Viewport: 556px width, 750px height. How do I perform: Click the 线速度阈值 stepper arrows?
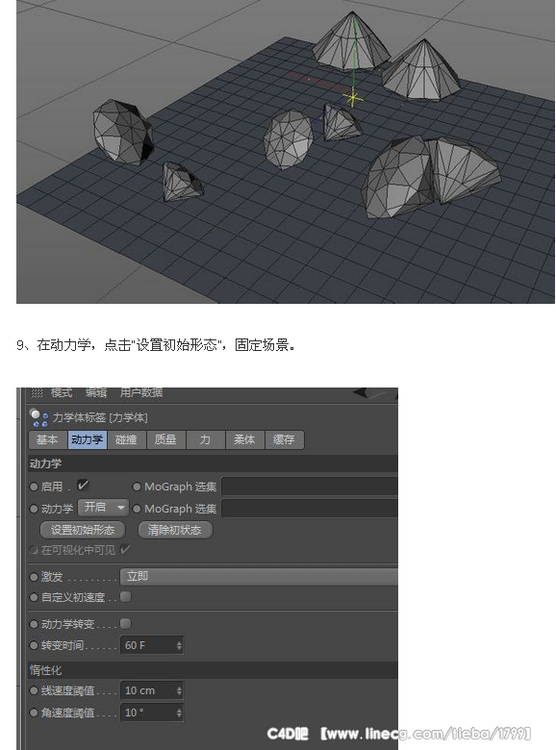[x=179, y=691]
